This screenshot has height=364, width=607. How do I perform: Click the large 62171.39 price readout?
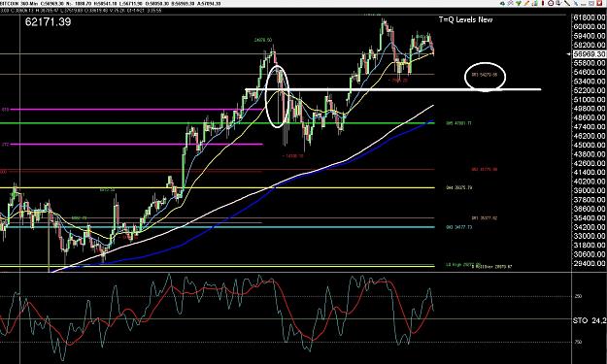click(48, 21)
